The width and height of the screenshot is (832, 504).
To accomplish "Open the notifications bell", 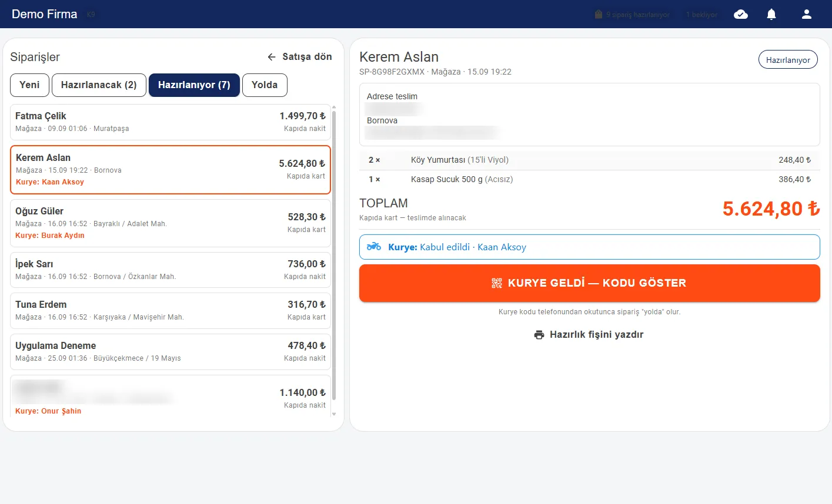I will pos(771,14).
